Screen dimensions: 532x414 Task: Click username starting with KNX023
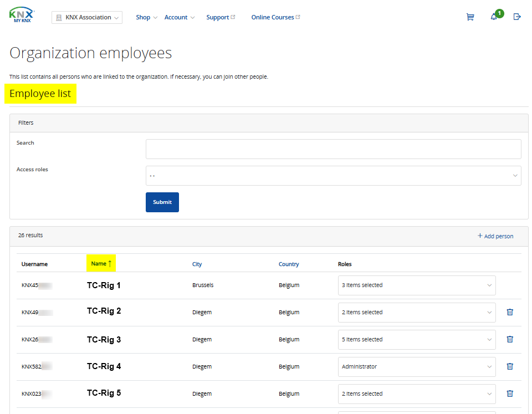(37, 393)
